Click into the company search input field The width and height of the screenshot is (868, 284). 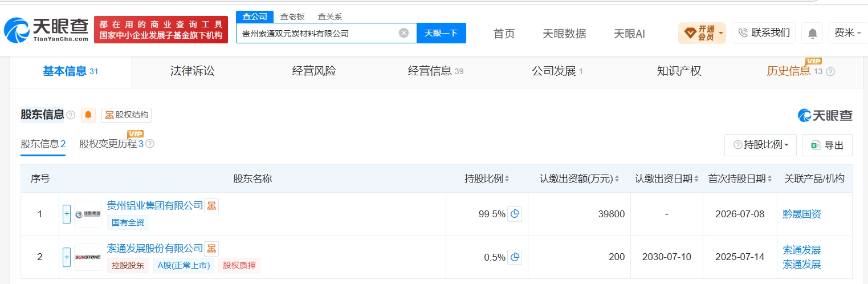pyautogui.click(x=316, y=33)
